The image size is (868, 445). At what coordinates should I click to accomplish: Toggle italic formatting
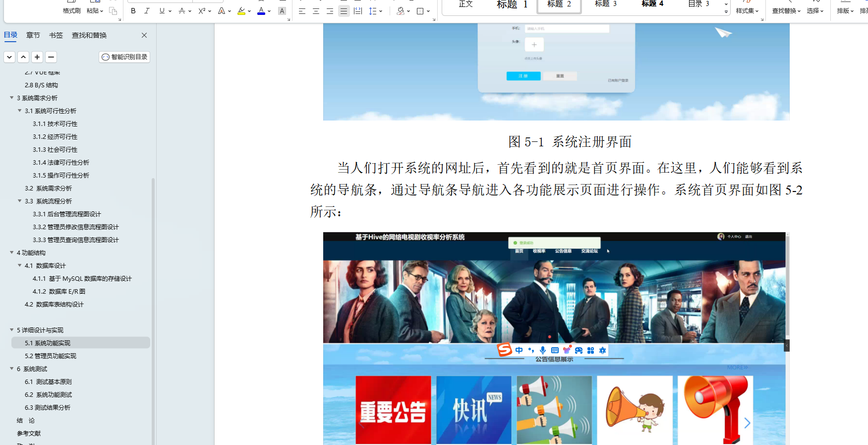[147, 11]
